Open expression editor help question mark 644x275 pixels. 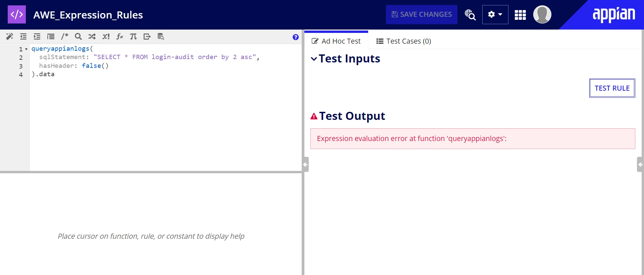pos(296,37)
